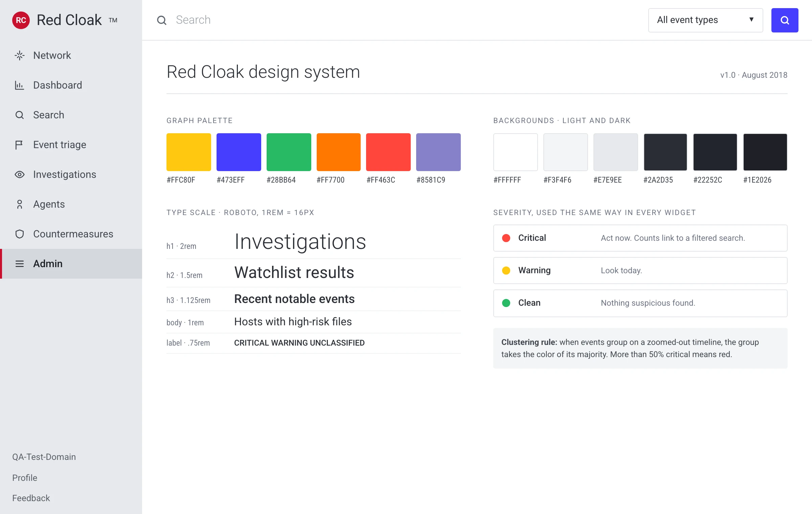Choose the red #FF463C swatch
The height and width of the screenshot is (514, 812).
pos(388,152)
